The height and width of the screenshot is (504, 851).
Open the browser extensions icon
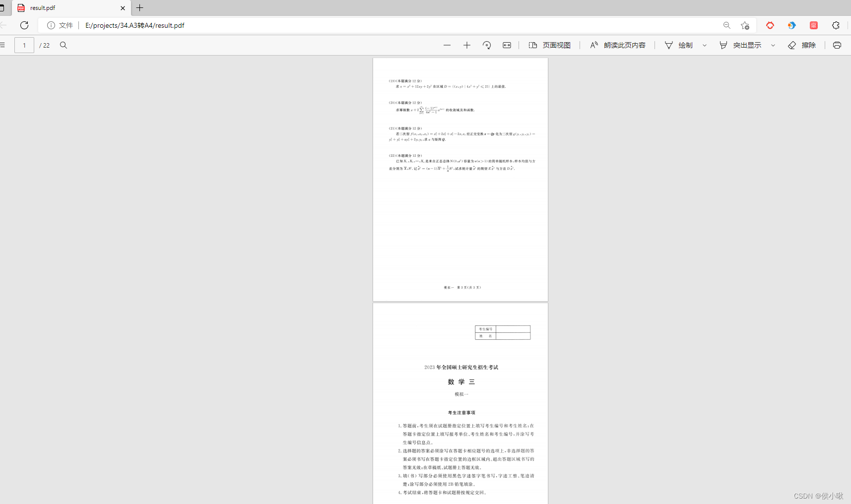click(836, 25)
